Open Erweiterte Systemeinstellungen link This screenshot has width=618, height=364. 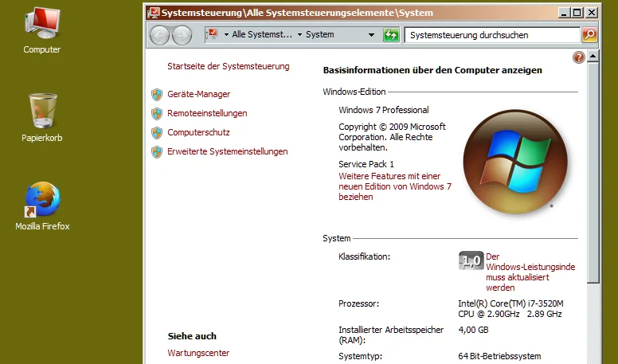pos(228,151)
